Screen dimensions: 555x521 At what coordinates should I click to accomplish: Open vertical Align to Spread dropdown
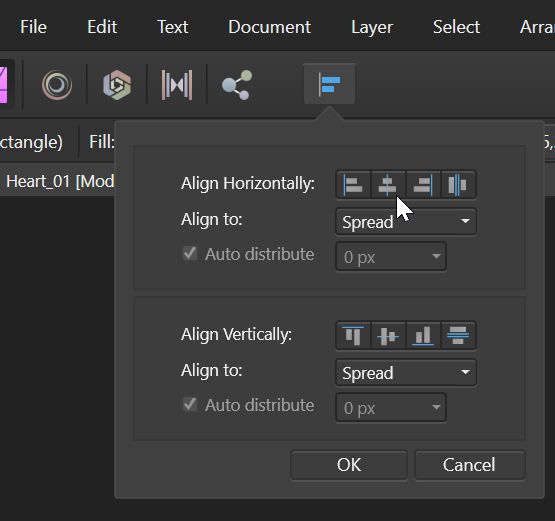pyautogui.click(x=406, y=373)
